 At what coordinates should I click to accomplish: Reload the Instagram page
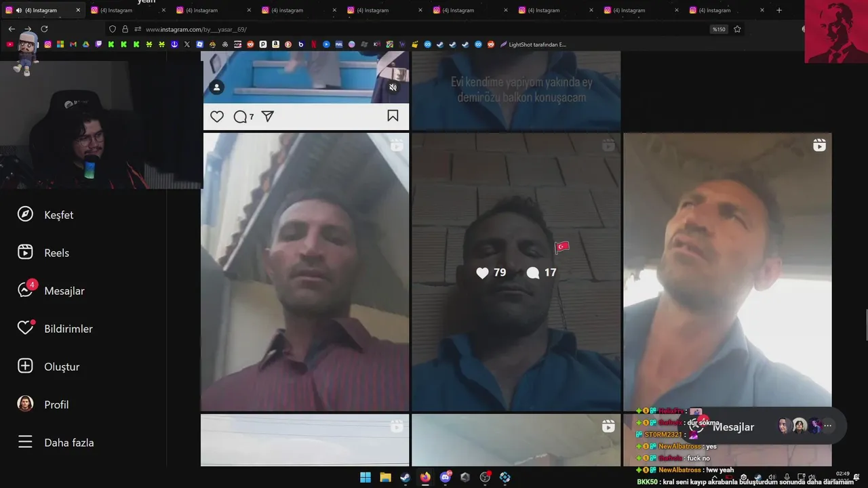pos(44,29)
